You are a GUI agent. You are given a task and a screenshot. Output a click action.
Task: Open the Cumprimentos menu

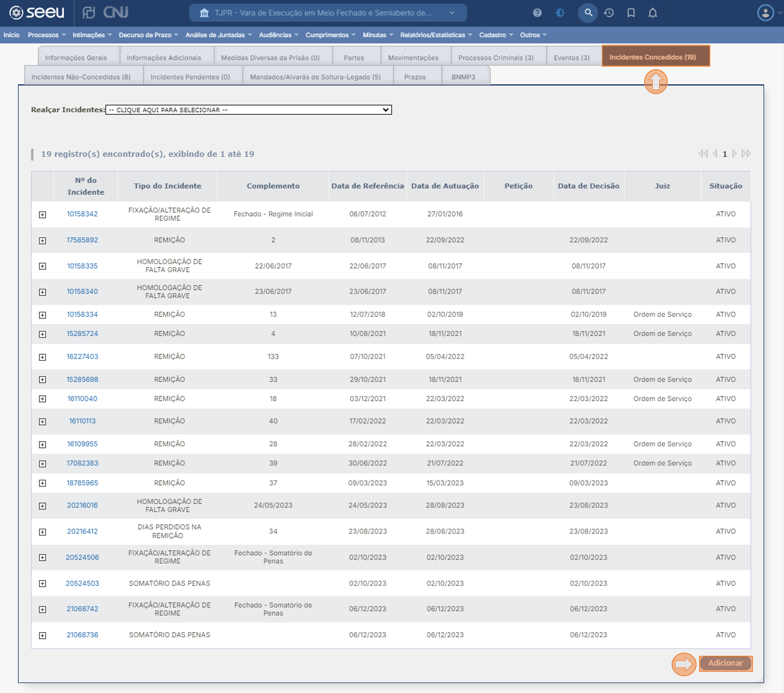[331, 35]
